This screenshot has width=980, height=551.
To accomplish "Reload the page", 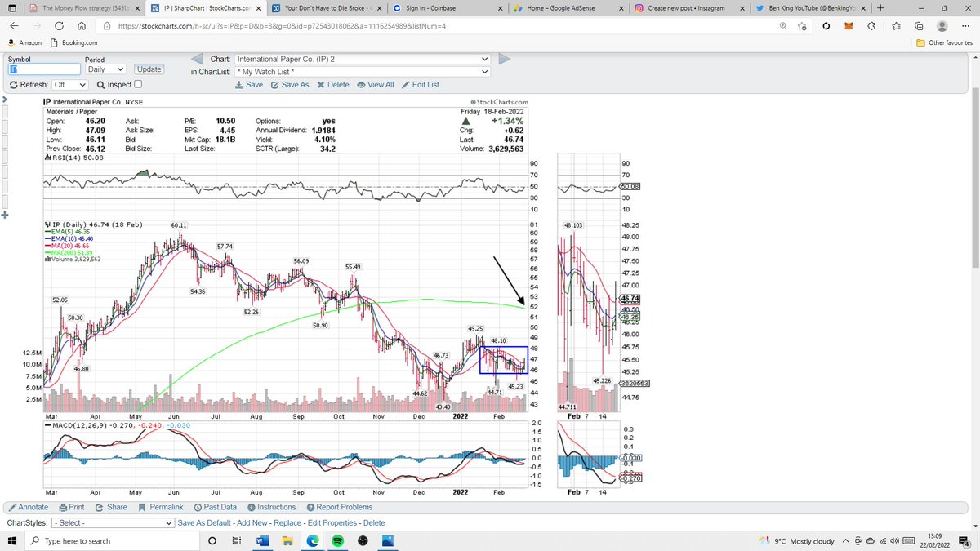I will [x=59, y=26].
